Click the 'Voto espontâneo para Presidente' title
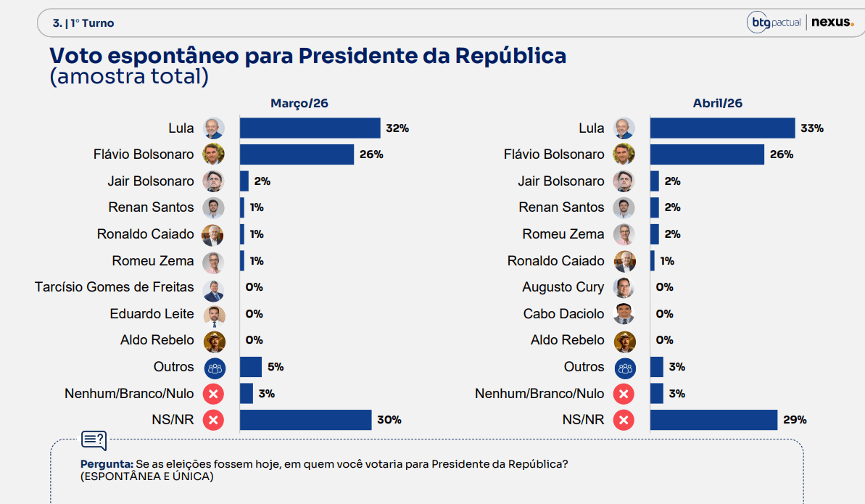This screenshot has height=504, width=865. point(307,57)
